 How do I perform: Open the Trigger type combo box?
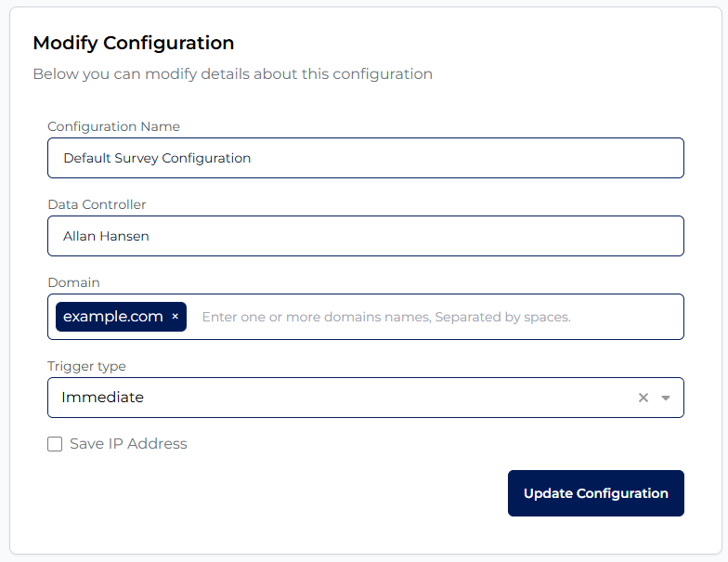344,398
